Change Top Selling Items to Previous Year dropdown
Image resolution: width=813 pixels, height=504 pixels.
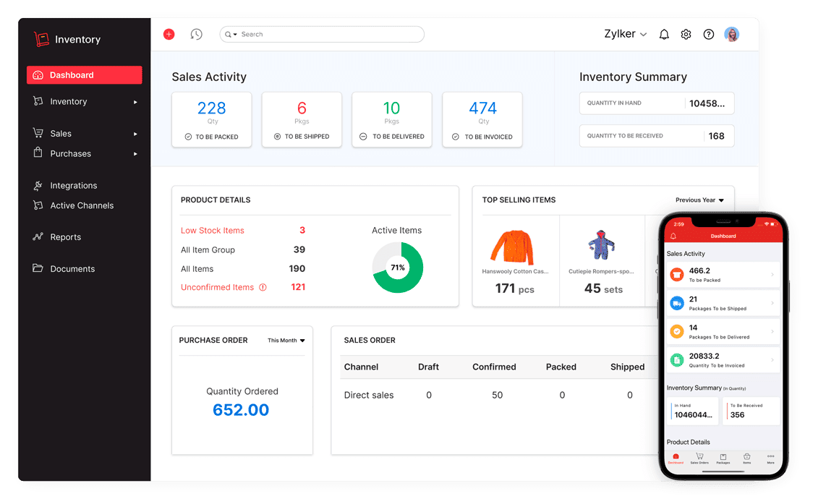tap(699, 200)
